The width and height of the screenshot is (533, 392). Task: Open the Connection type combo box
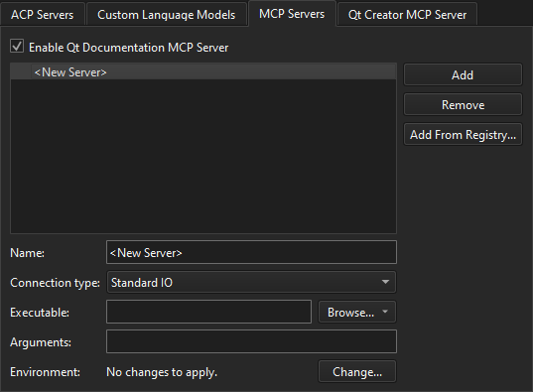click(x=251, y=282)
